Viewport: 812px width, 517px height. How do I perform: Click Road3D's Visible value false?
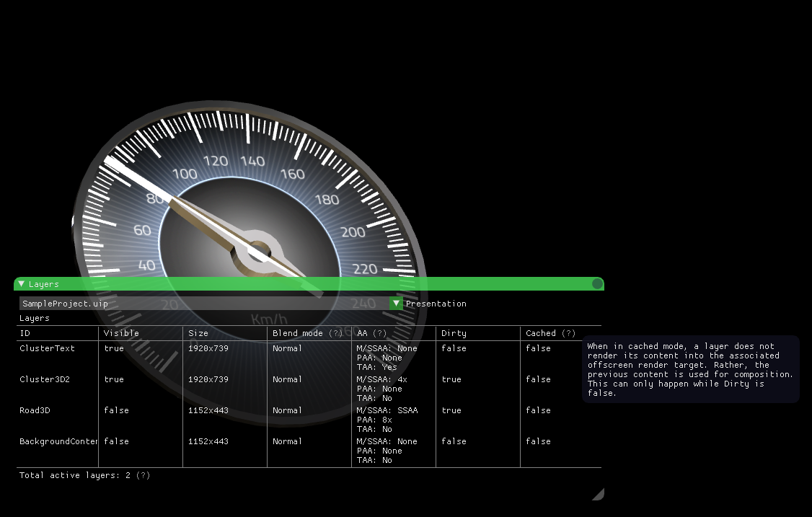click(116, 410)
